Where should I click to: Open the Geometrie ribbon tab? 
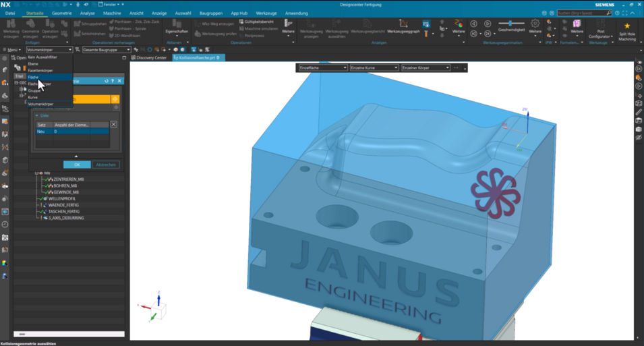click(61, 13)
